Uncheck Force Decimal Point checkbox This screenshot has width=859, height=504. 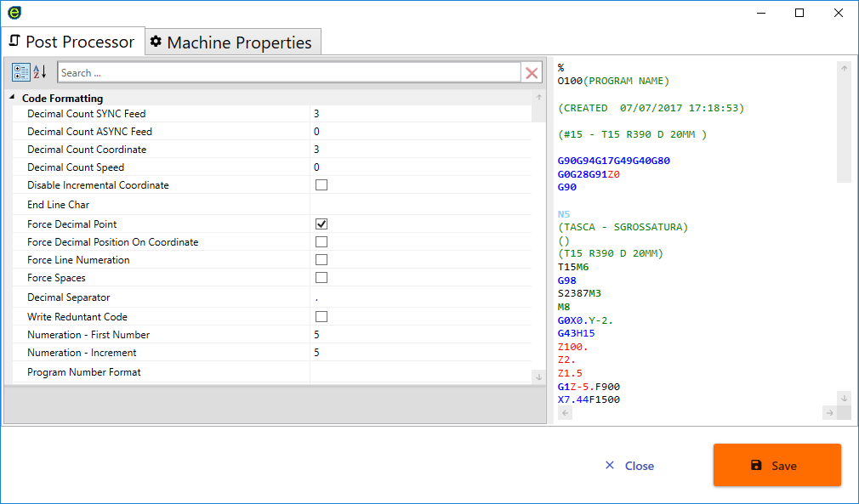[x=321, y=224]
